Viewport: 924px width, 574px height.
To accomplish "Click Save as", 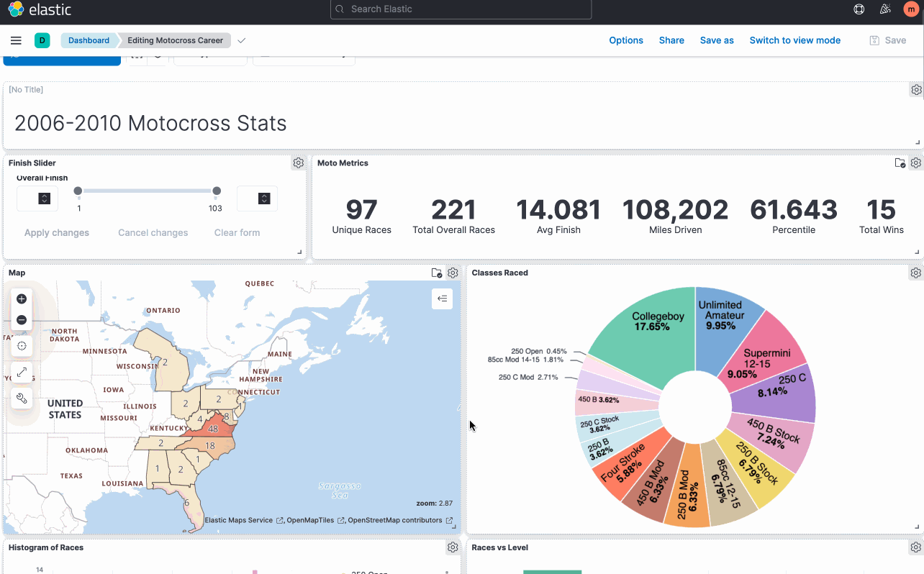I will coord(717,40).
